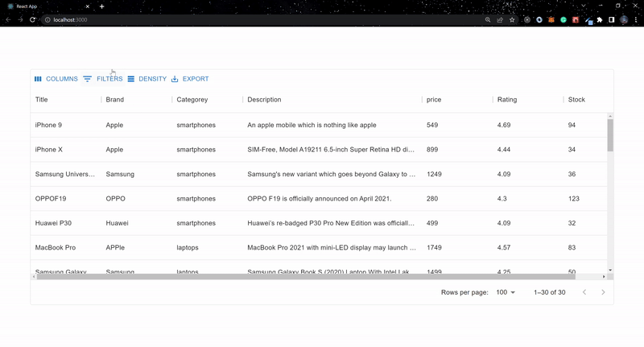Click the DENSITY button label
Screen dimensions: 644x347
(152, 79)
